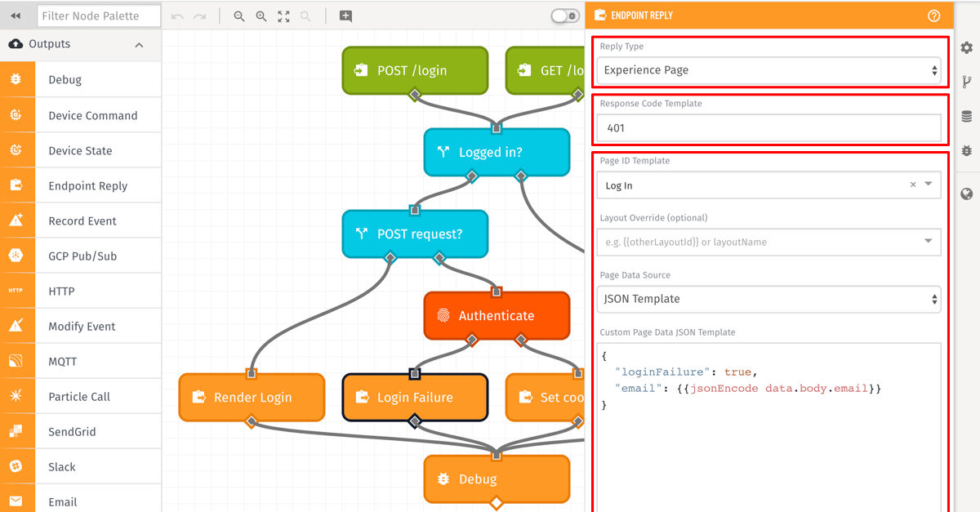Clear the Log In page selection

click(913, 185)
